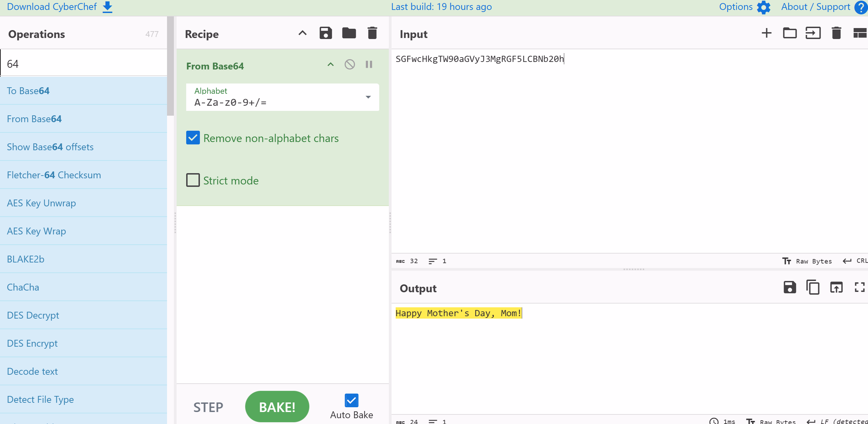Select the DES Decrypt operation

[84, 315]
